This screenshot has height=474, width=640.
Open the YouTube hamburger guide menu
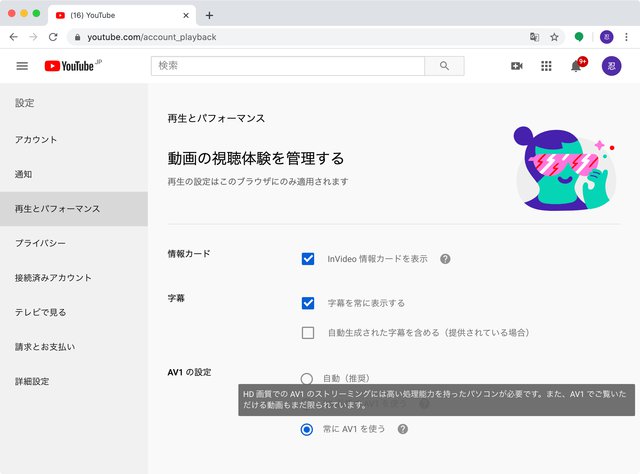(22, 66)
